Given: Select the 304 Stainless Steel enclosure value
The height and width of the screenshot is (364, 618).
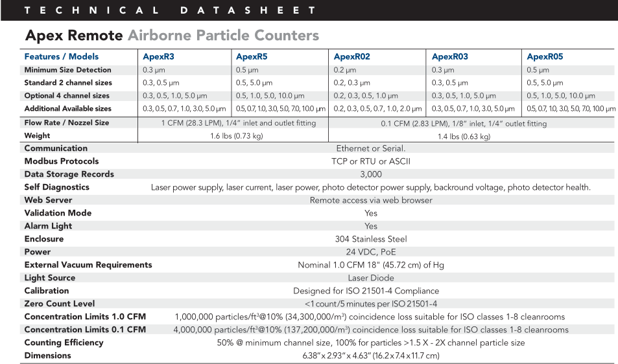Looking at the screenshot, I should [x=371, y=239].
